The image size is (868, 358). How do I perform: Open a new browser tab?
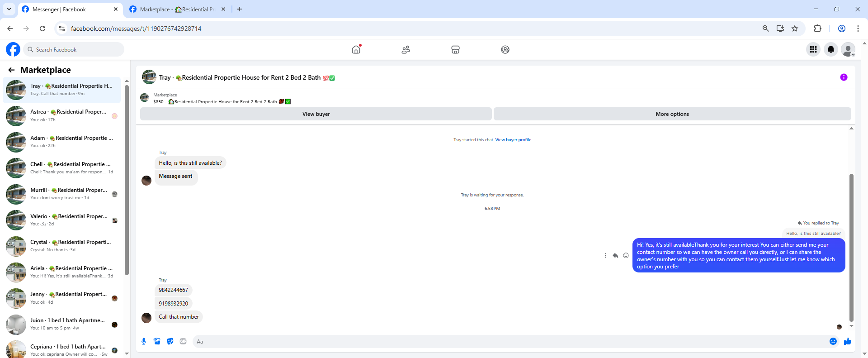click(240, 9)
